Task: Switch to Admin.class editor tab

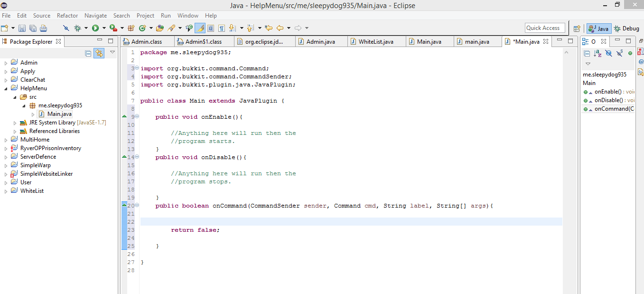Action: (x=147, y=42)
